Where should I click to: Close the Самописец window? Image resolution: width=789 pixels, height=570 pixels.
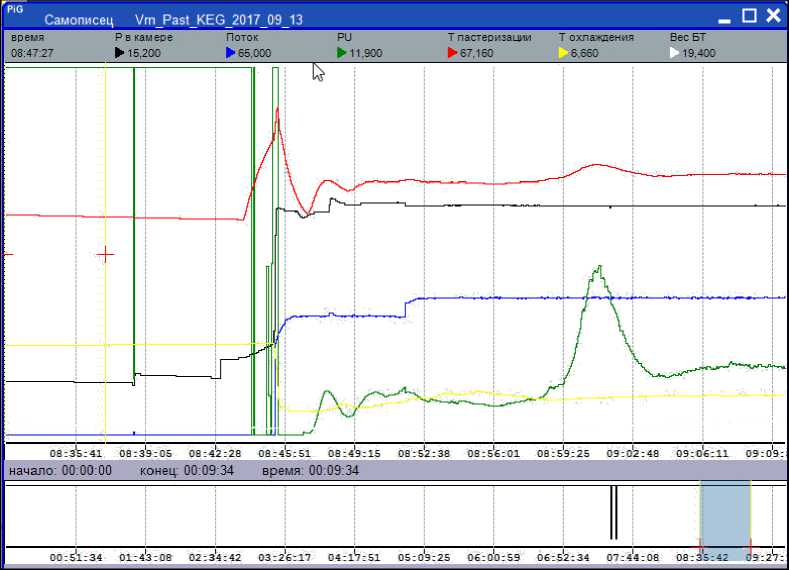773,16
